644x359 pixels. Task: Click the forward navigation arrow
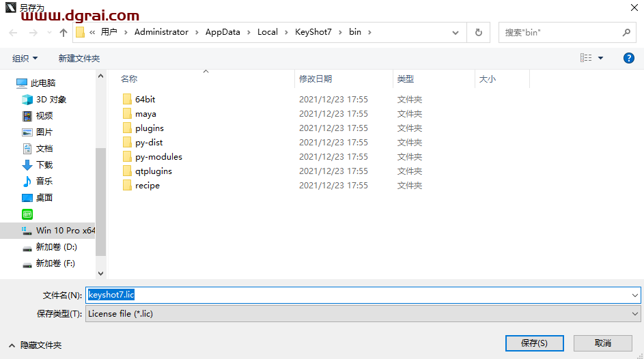click(x=33, y=32)
